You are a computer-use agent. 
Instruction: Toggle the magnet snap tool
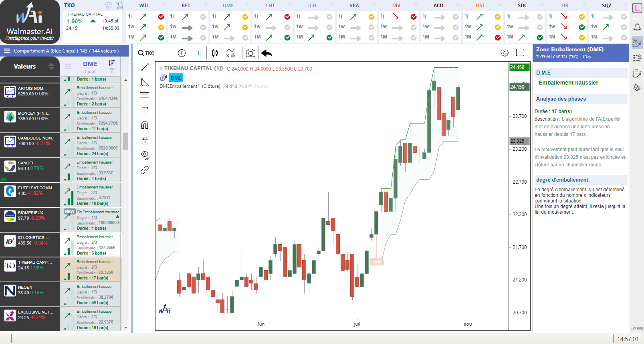point(145,125)
